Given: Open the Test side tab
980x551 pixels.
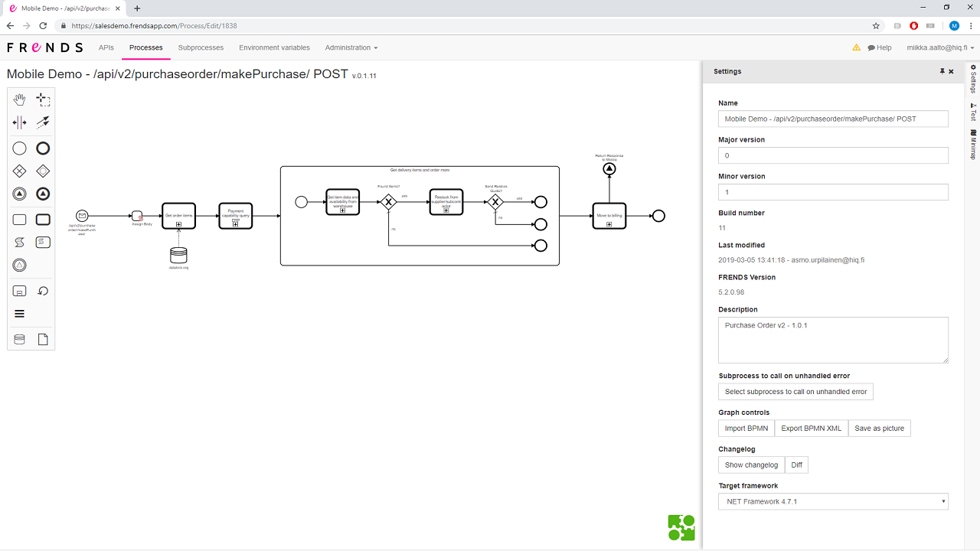Looking at the screenshot, I should tap(973, 112).
